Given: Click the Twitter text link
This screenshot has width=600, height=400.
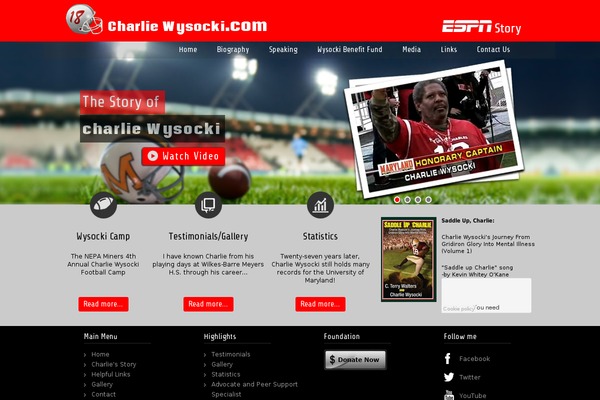Looking at the screenshot, I should 470,377.
